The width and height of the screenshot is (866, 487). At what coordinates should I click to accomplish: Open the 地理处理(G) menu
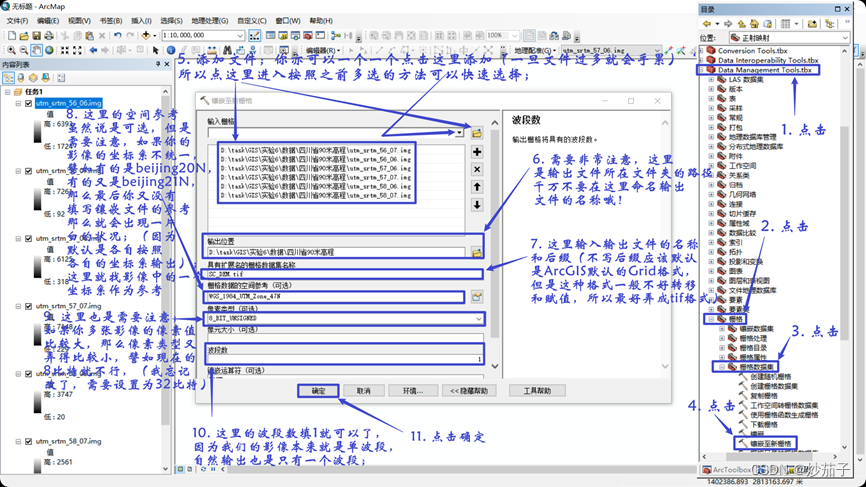click(210, 20)
